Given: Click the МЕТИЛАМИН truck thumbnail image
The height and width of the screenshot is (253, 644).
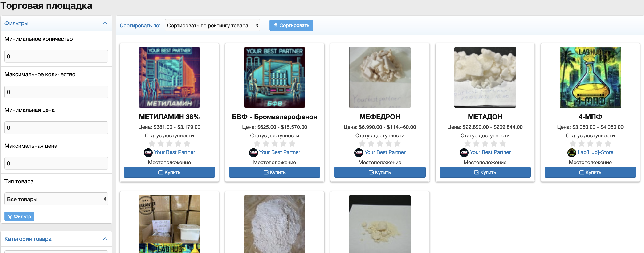Looking at the screenshot, I should pyautogui.click(x=169, y=78).
